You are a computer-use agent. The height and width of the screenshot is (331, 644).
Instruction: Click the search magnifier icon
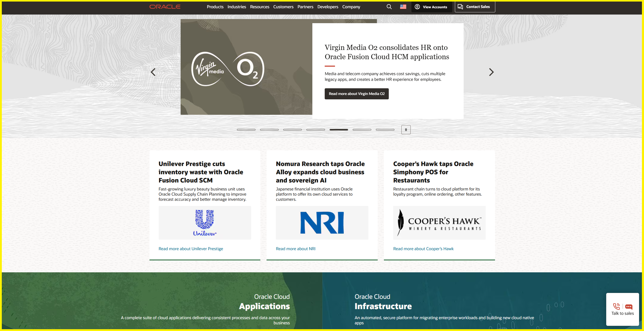[389, 7]
